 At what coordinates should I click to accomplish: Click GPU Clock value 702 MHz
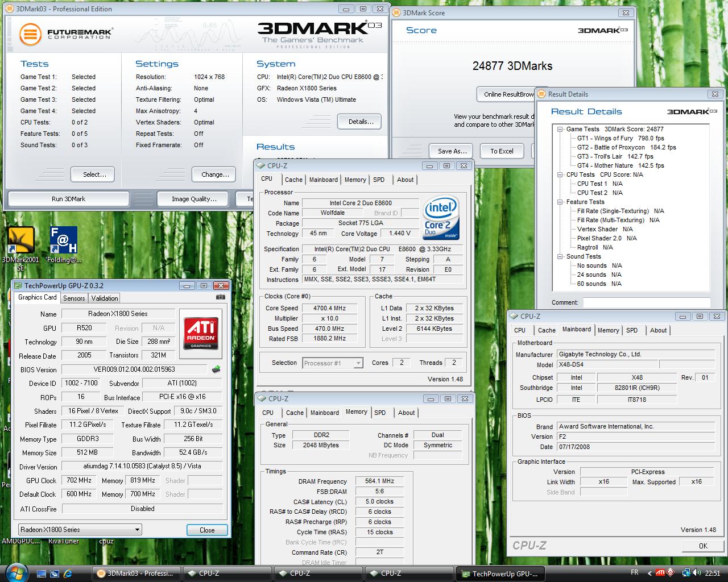tap(79, 480)
